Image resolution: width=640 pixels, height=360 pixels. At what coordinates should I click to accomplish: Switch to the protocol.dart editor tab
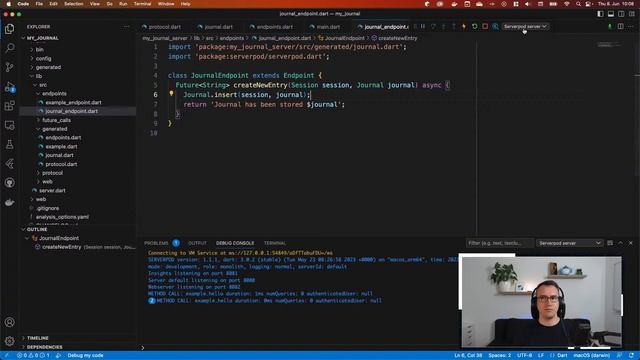pos(164,27)
